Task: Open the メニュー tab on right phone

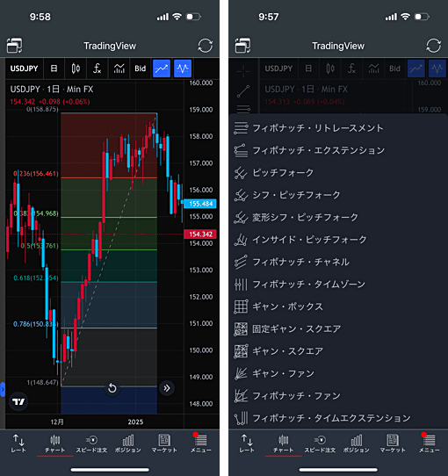Action: tap(430, 444)
